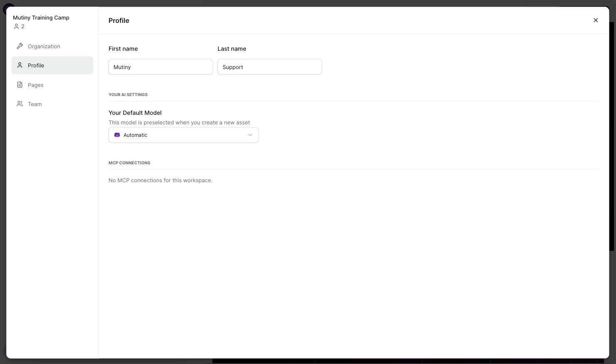This screenshot has width=616, height=364.
Task: Click the YOUR AI SETTINGS section heading
Action: pos(128,95)
